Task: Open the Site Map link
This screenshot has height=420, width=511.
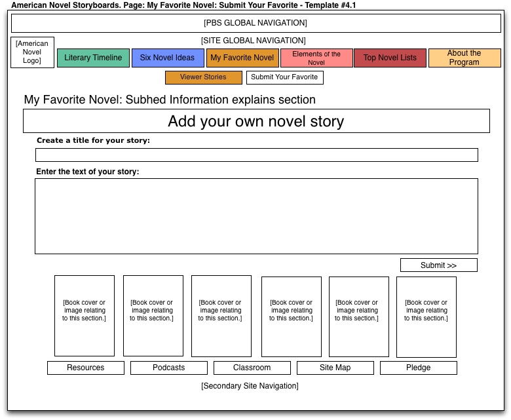Action: [335, 368]
